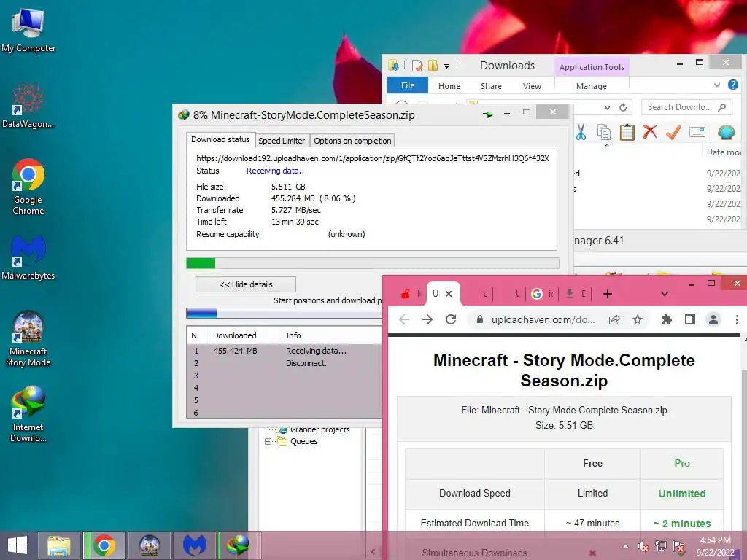Open the View ribbon tab
This screenshot has width=747, height=560.
pyautogui.click(x=532, y=86)
